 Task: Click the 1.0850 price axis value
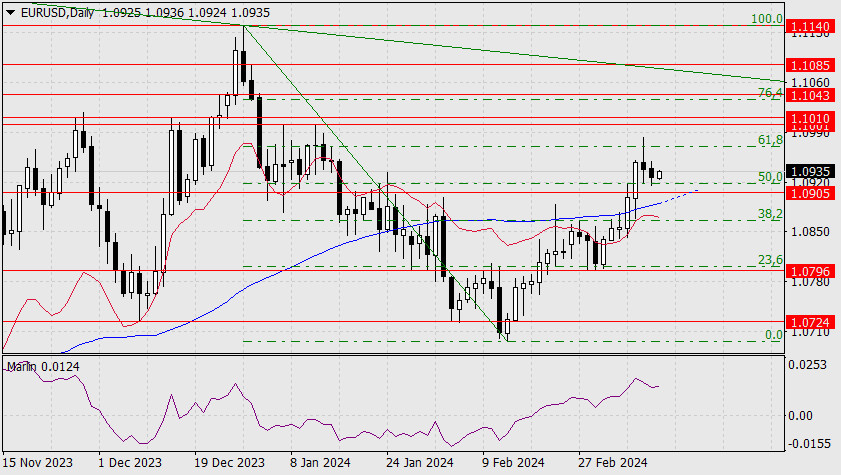point(810,232)
